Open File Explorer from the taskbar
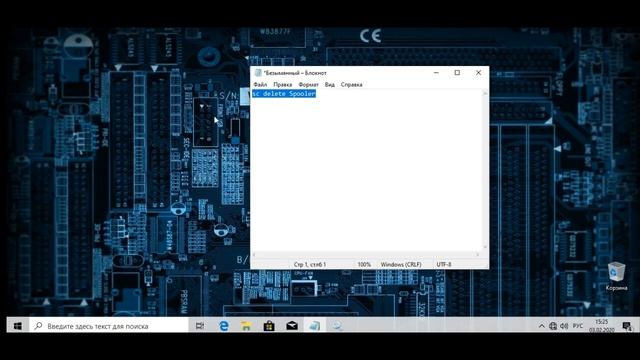The height and width of the screenshot is (360, 640). (x=246, y=326)
